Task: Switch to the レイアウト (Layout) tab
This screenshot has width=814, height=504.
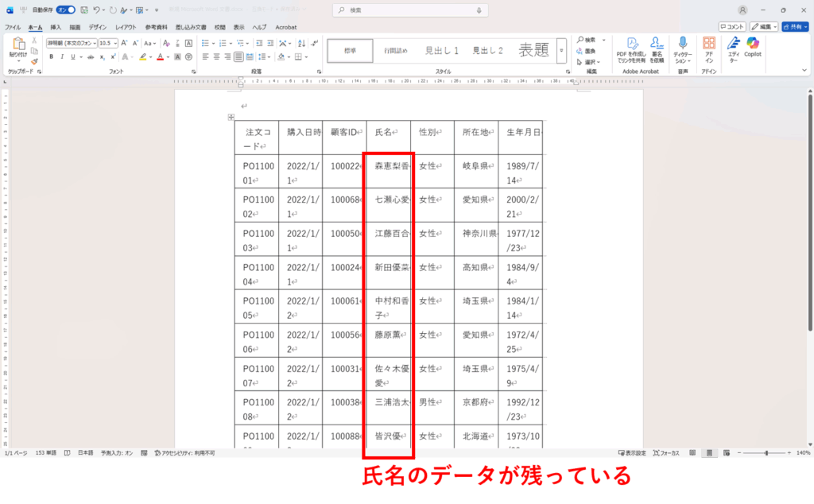Action: coord(126,27)
